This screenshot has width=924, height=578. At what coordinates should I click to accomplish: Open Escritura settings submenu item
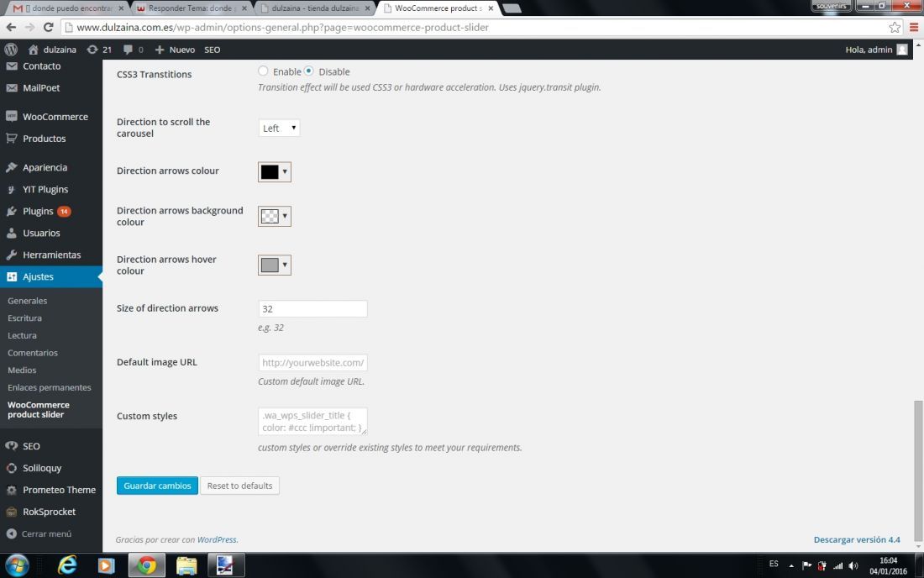click(24, 318)
